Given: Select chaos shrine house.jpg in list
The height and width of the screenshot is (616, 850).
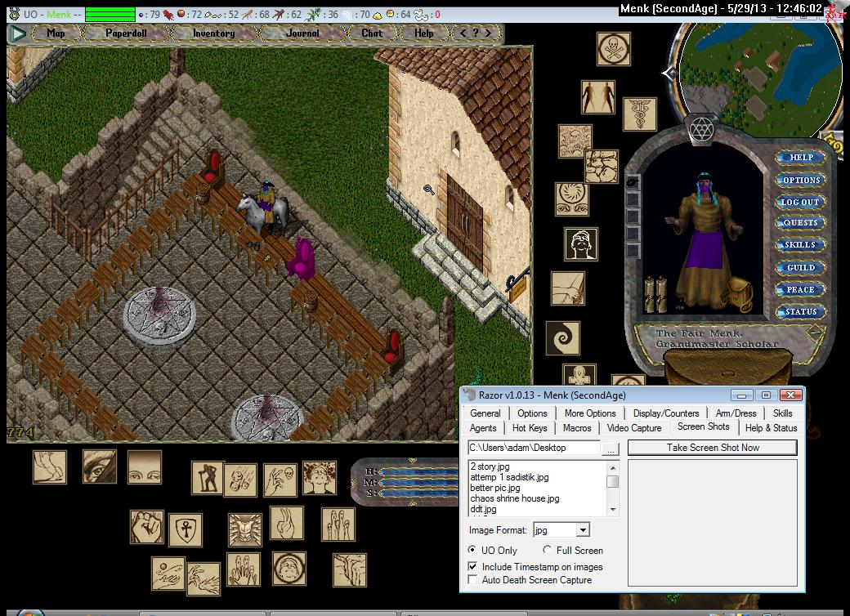Looking at the screenshot, I should point(514,498).
